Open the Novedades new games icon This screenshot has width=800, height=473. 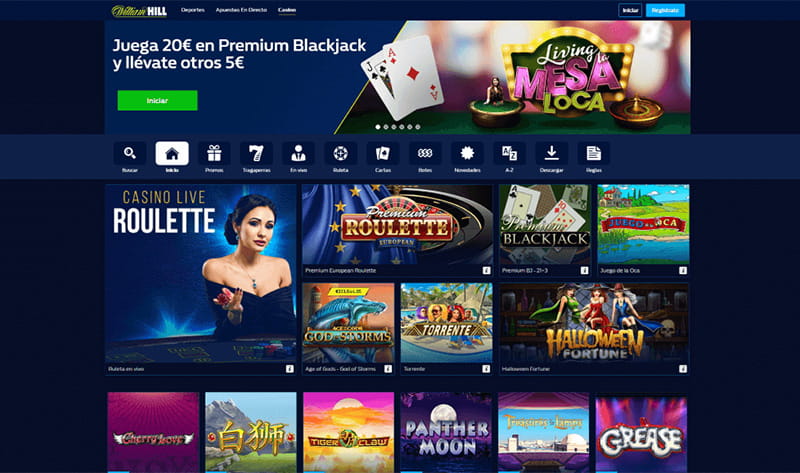467,153
